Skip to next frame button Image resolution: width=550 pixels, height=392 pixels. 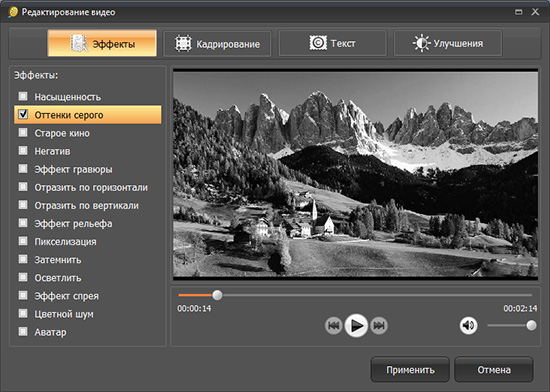tap(379, 326)
